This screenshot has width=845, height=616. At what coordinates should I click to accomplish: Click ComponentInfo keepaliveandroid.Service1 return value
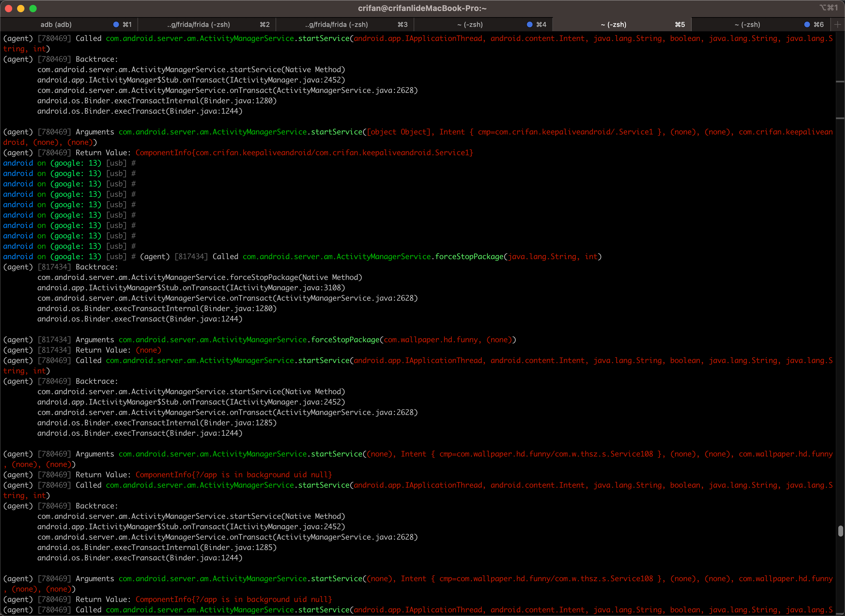pos(304,153)
